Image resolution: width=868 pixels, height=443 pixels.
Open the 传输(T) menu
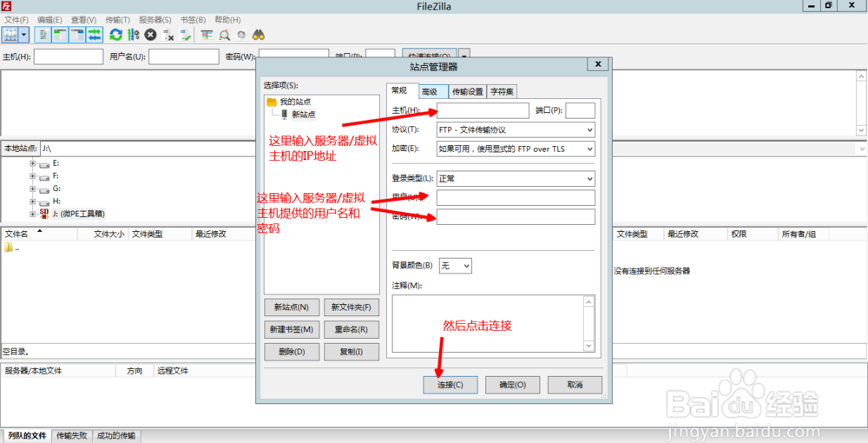click(x=117, y=20)
